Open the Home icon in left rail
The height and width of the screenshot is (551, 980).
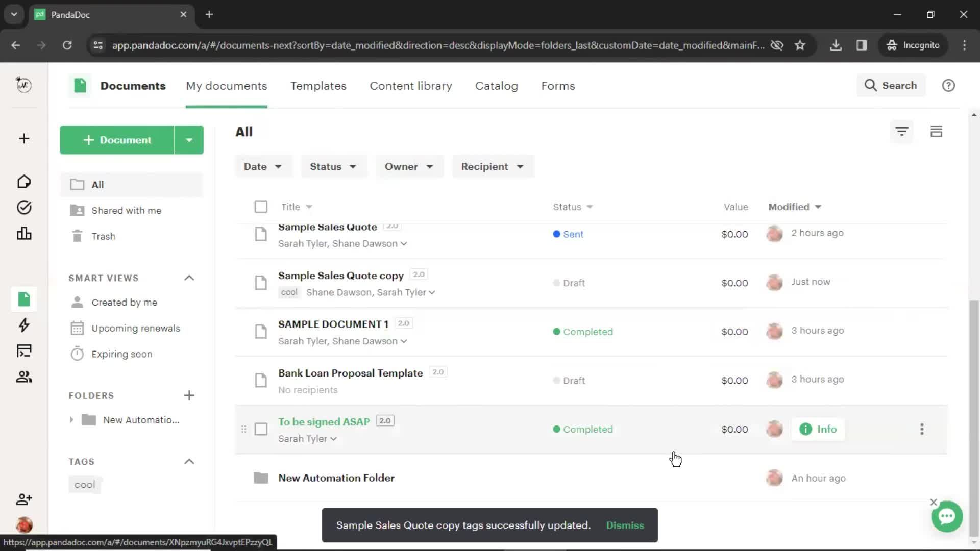click(24, 182)
